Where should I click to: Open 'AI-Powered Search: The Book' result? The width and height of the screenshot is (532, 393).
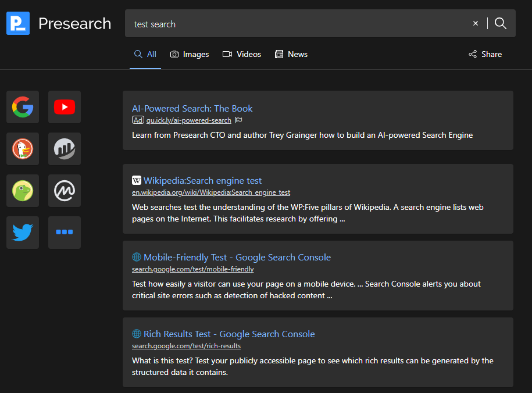pyautogui.click(x=192, y=109)
